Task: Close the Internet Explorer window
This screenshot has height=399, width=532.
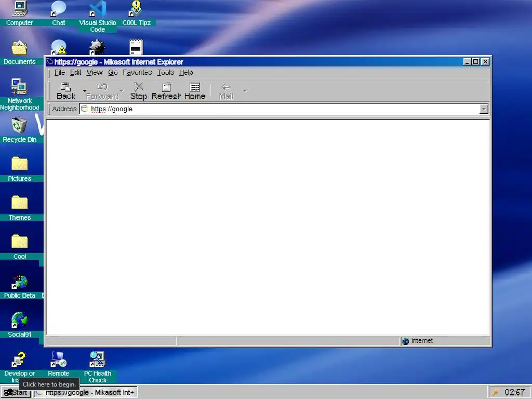Action: [x=485, y=62]
